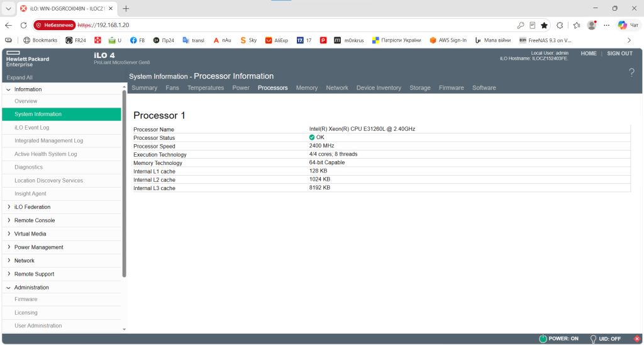This screenshot has width=644, height=345.
Task: Open the Software tab
Action: [x=484, y=88]
